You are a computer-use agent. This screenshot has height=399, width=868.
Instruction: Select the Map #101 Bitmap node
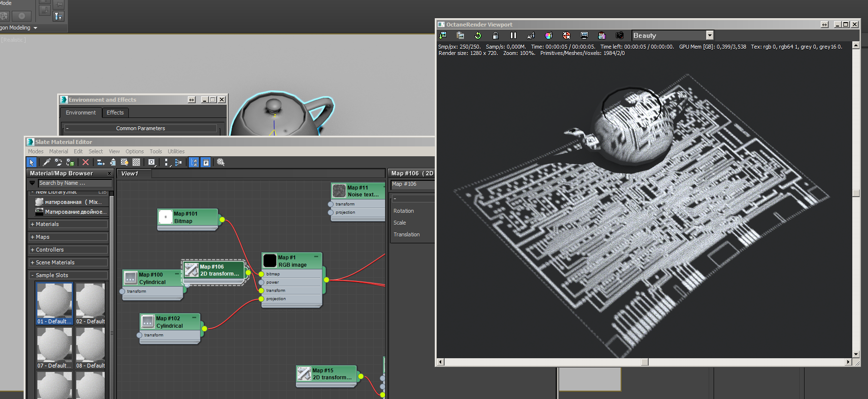[x=187, y=218]
